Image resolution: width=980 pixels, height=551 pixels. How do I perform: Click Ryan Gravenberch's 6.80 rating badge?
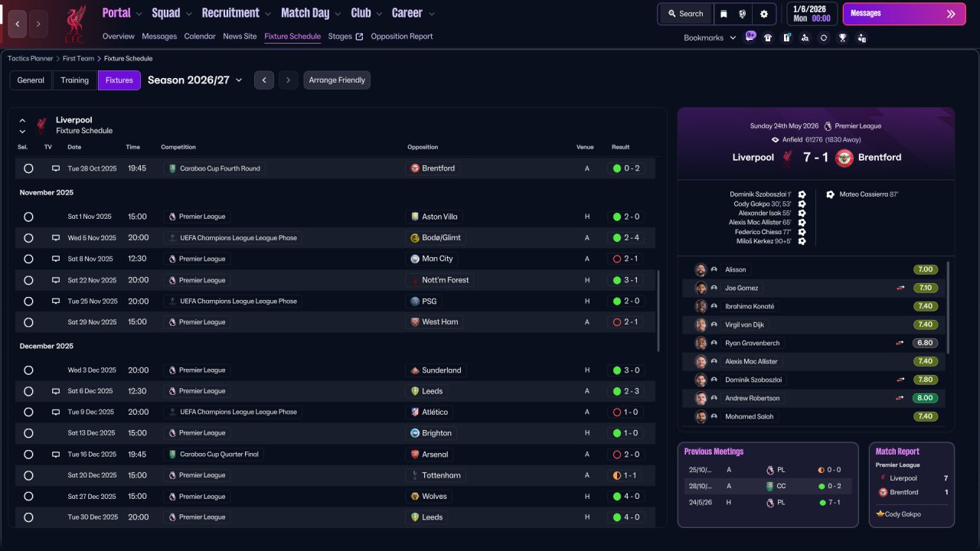coord(925,344)
